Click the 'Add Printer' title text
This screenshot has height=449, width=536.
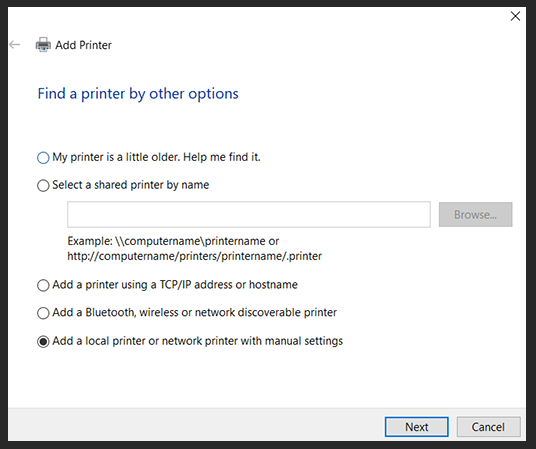tap(83, 45)
